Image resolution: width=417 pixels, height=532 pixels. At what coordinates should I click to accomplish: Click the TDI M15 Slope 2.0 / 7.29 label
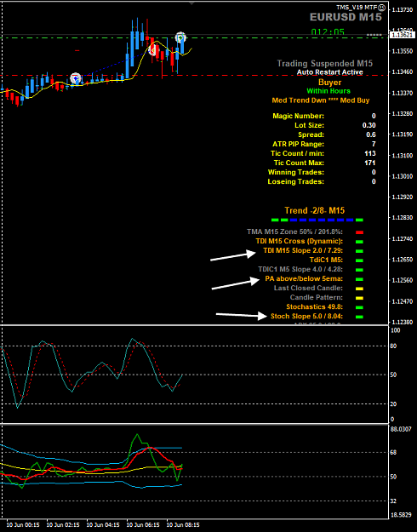[303, 250]
